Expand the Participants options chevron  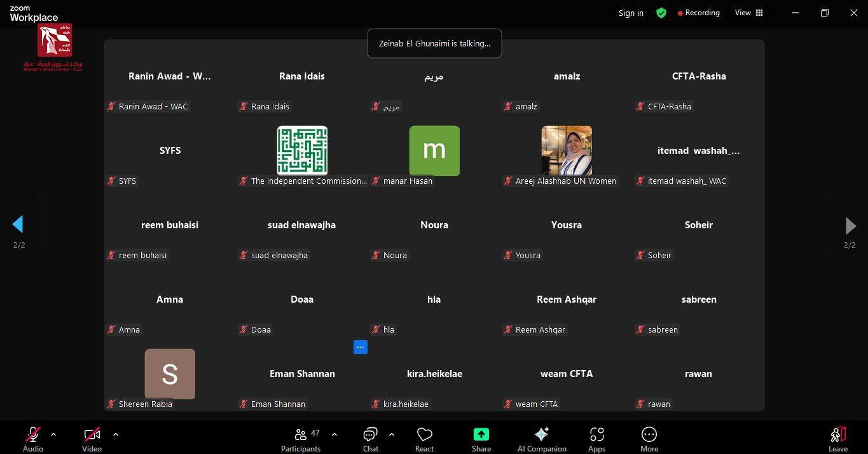coord(334,435)
